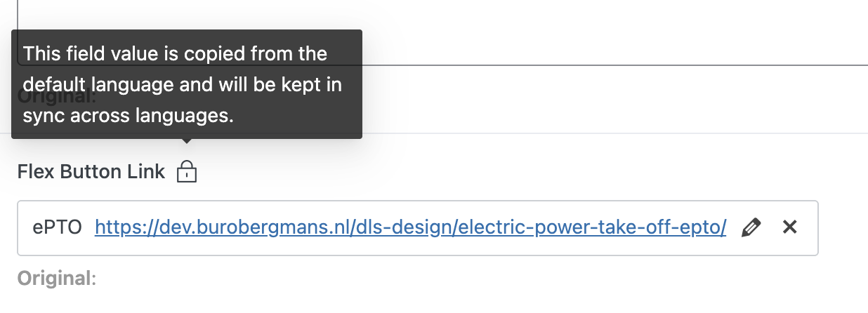Select the Flex Button Link field label
The width and height of the screenshot is (868, 313).
click(91, 171)
